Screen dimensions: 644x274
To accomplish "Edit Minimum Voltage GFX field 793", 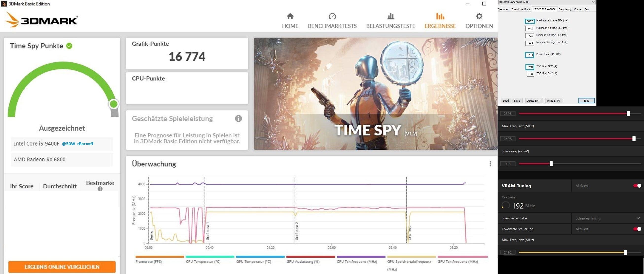I will pos(530,36).
